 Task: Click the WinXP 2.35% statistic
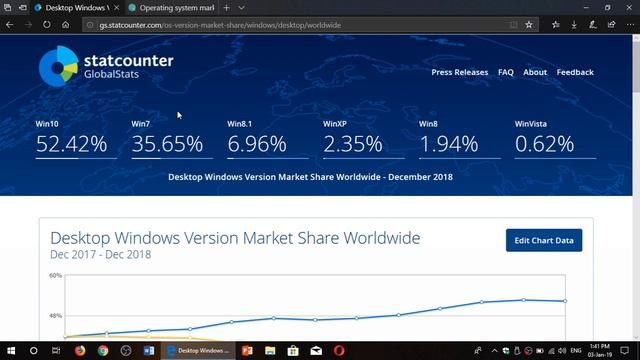pos(364,139)
